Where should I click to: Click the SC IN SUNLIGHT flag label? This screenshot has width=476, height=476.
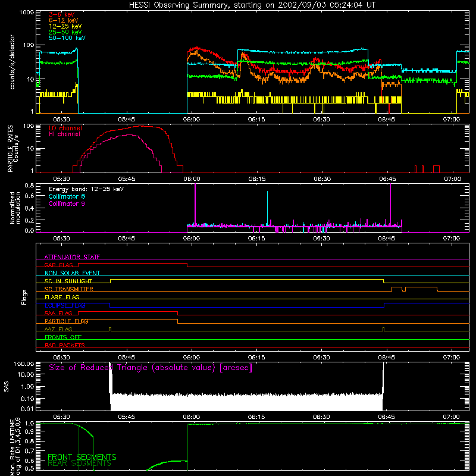pos(68,281)
